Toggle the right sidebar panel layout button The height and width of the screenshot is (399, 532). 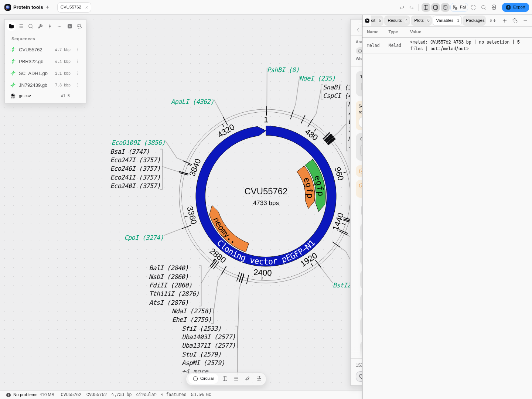[x=436, y=7]
